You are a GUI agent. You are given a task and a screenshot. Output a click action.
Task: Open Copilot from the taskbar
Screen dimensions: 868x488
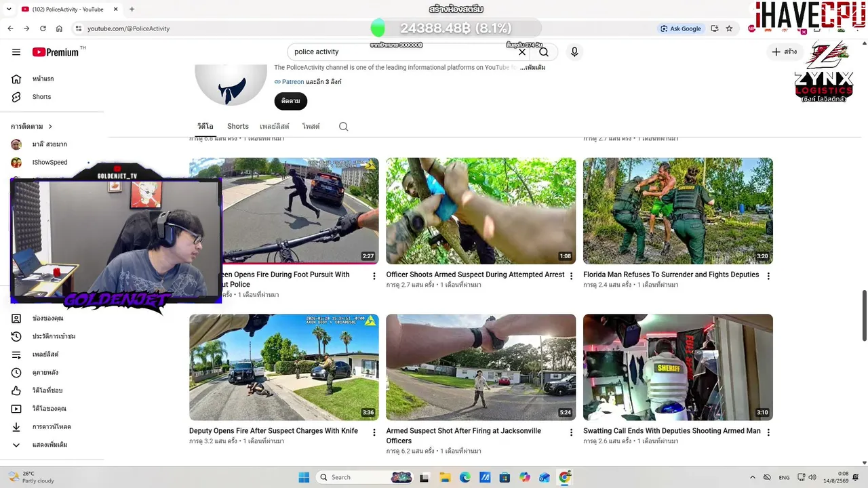525,477
